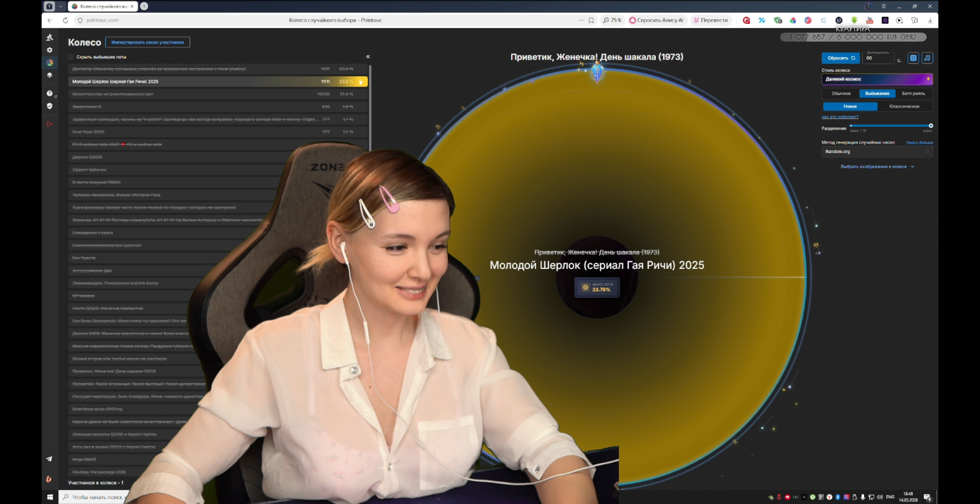This screenshot has width=980, height=504.
Task: Click the bookmark icon in address bar
Action: pyautogui.click(x=591, y=20)
